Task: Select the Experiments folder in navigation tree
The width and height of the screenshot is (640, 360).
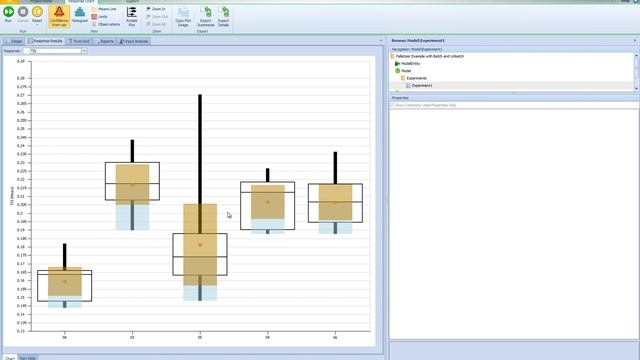Action: [417, 78]
